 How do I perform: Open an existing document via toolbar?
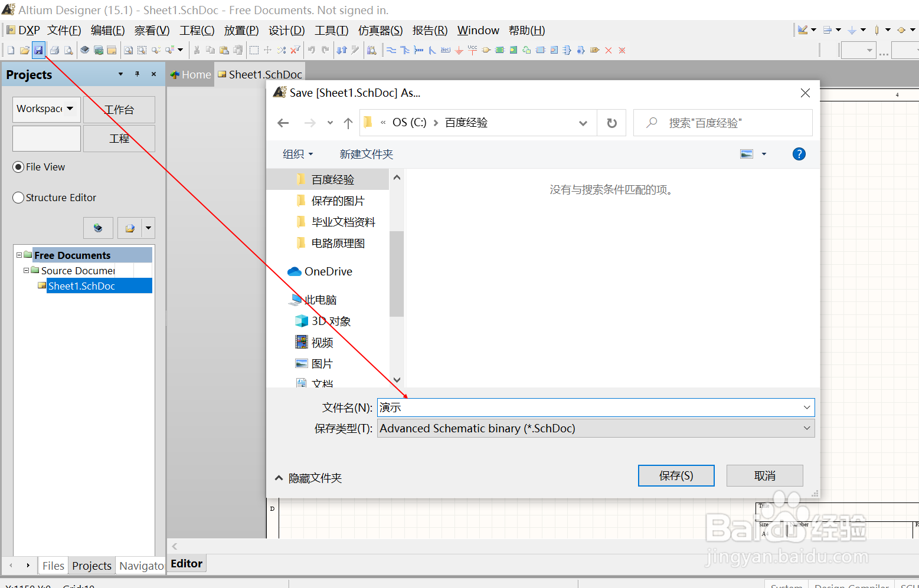click(24, 50)
